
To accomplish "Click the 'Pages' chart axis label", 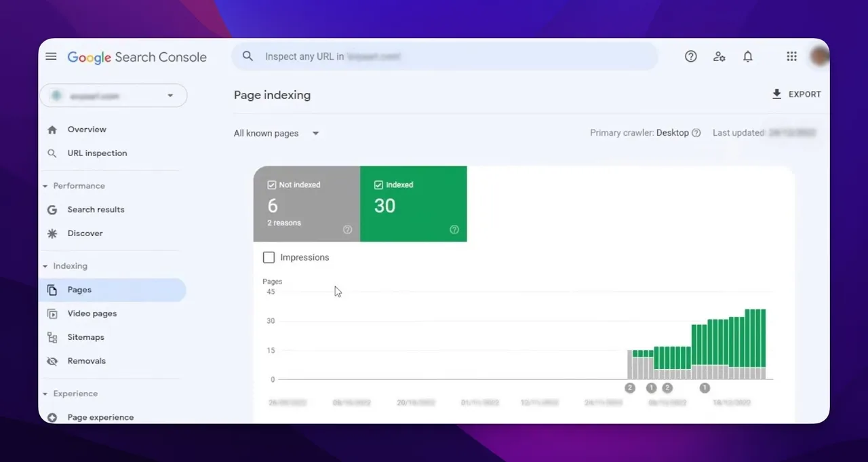I will coord(272,282).
